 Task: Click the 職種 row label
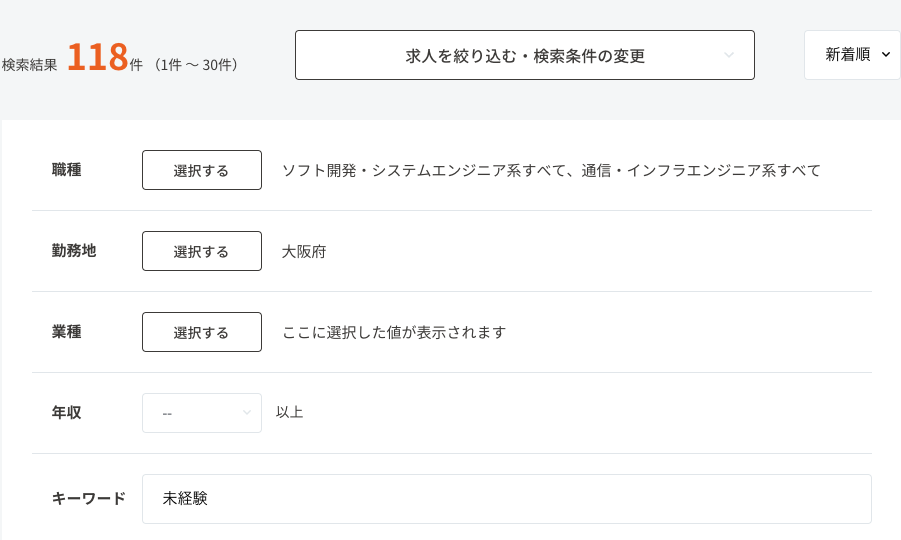67,170
